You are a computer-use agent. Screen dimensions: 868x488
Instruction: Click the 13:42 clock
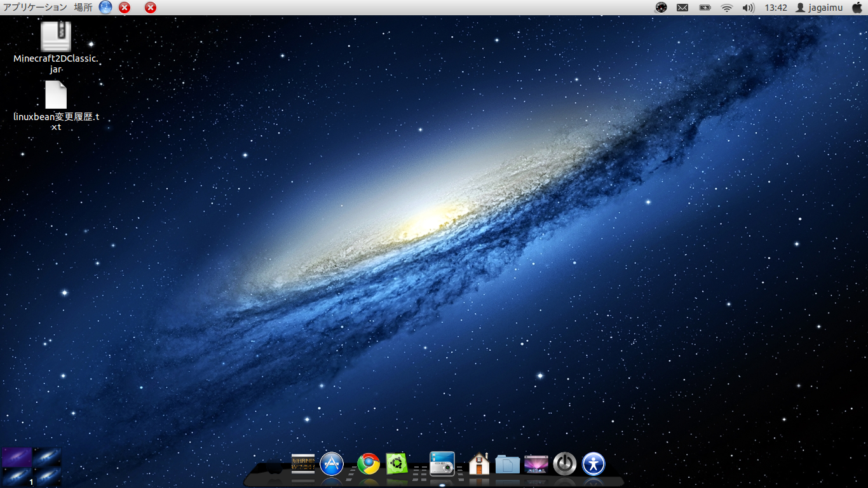point(776,8)
